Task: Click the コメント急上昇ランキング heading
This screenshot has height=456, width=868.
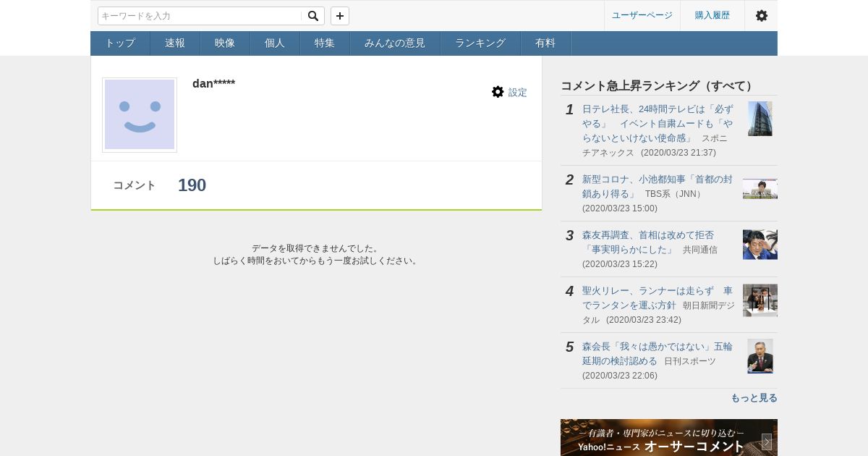Action: click(x=658, y=86)
